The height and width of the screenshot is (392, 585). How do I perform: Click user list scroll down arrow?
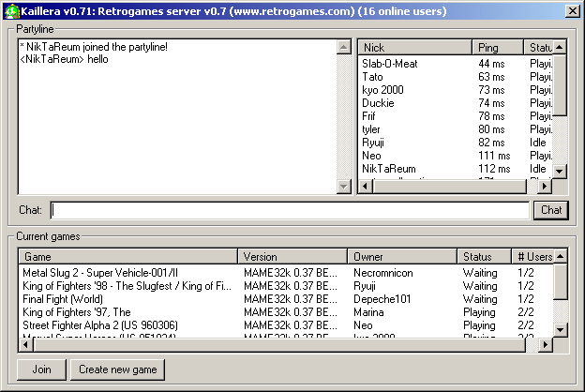[560, 172]
